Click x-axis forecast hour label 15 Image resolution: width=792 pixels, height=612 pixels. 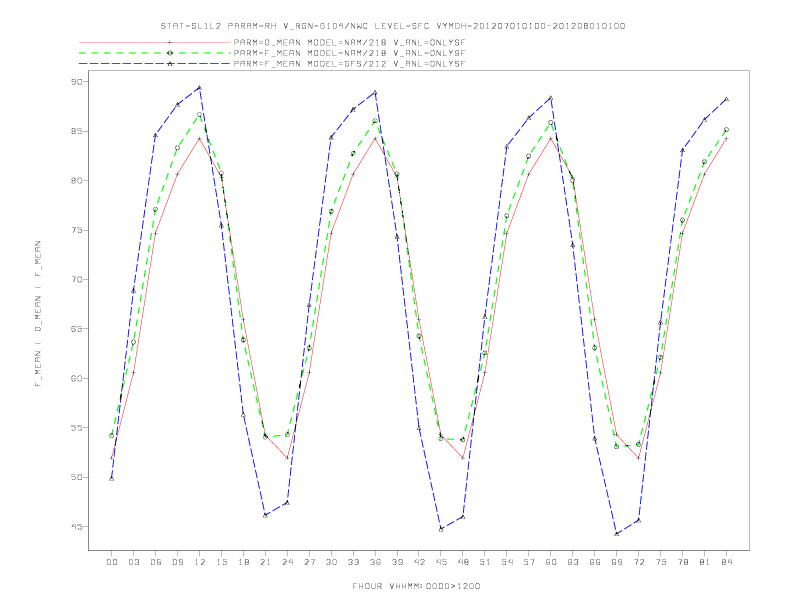point(221,562)
